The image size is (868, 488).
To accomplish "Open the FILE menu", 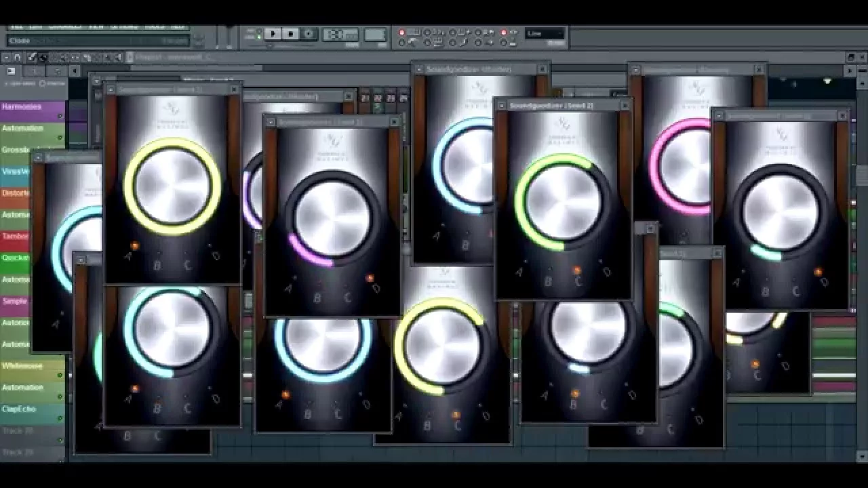I will 16,26.
